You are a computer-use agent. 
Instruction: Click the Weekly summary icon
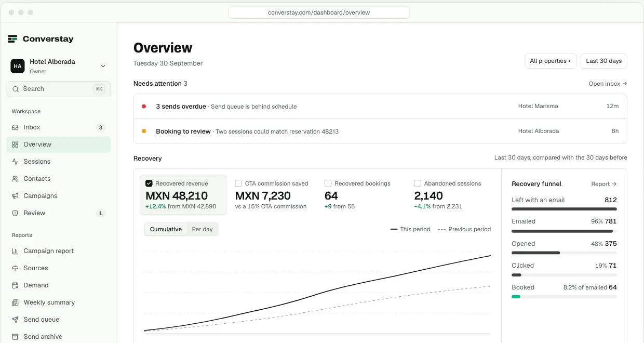coord(15,302)
